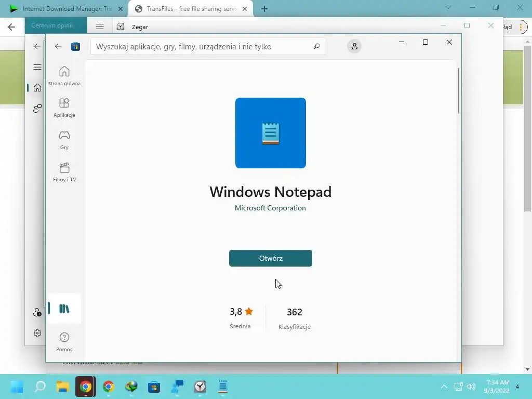Screen dimensions: 532x399
Task: Open the user account profile icon
Action: (x=354, y=46)
